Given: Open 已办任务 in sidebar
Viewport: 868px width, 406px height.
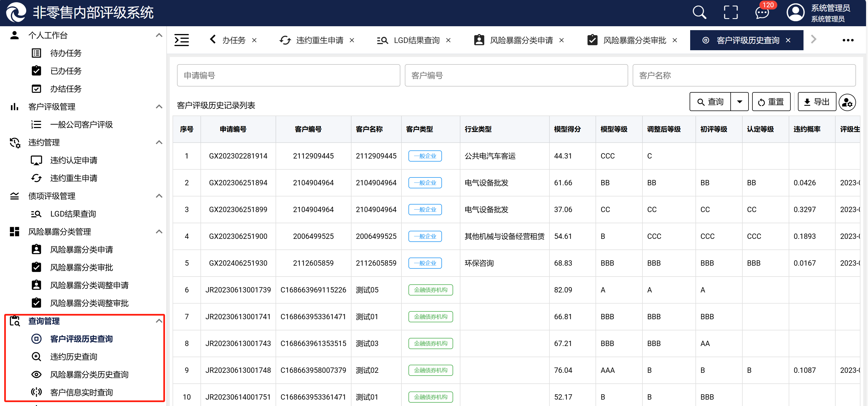Looking at the screenshot, I should tap(66, 71).
